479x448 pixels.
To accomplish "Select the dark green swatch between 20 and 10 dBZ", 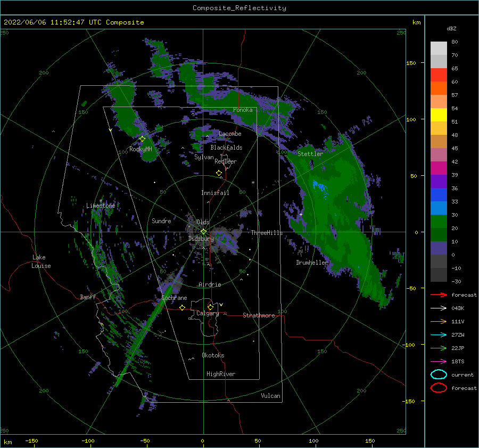I will (439, 235).
